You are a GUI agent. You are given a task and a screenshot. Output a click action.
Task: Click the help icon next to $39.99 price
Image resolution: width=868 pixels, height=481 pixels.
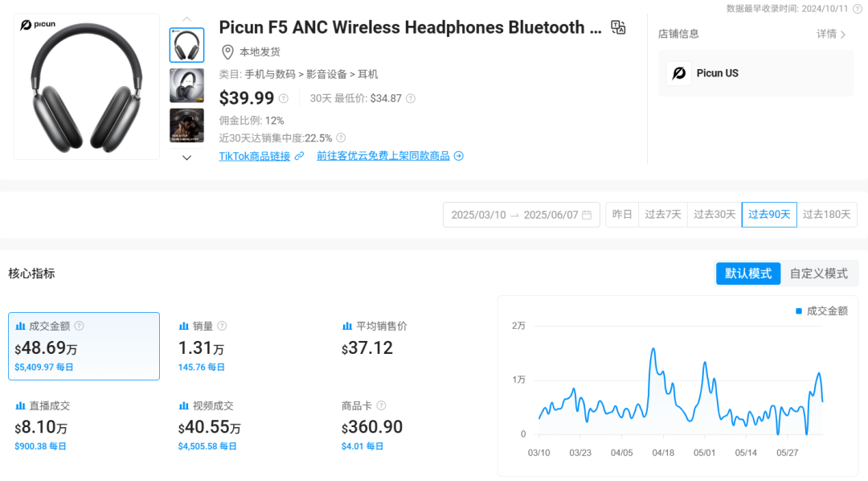(283, 99)
